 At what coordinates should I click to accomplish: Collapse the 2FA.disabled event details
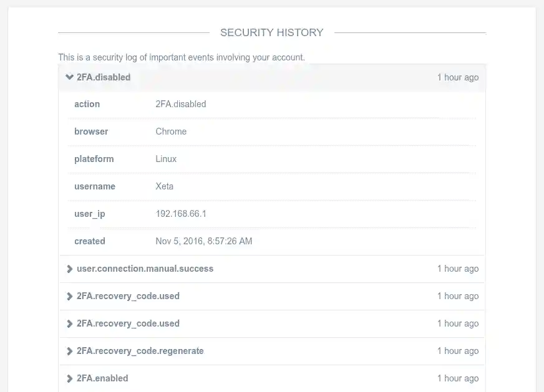(x=103, y=77)
